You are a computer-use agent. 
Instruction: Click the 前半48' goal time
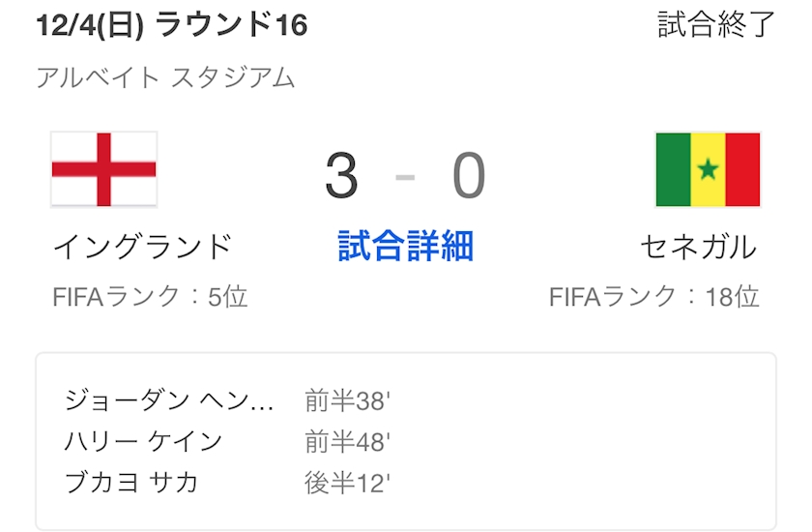[x=347, y=442]
